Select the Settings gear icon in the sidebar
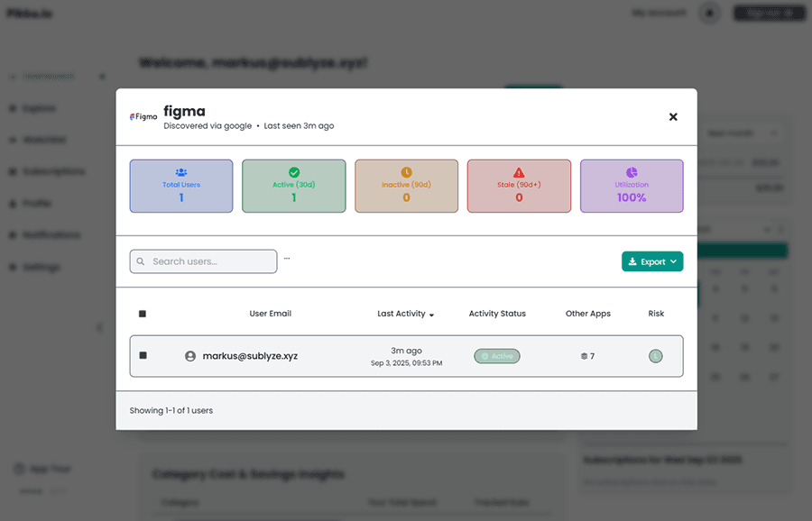The image size is (812, 521). pyautogui.click(x=13, y=267)
